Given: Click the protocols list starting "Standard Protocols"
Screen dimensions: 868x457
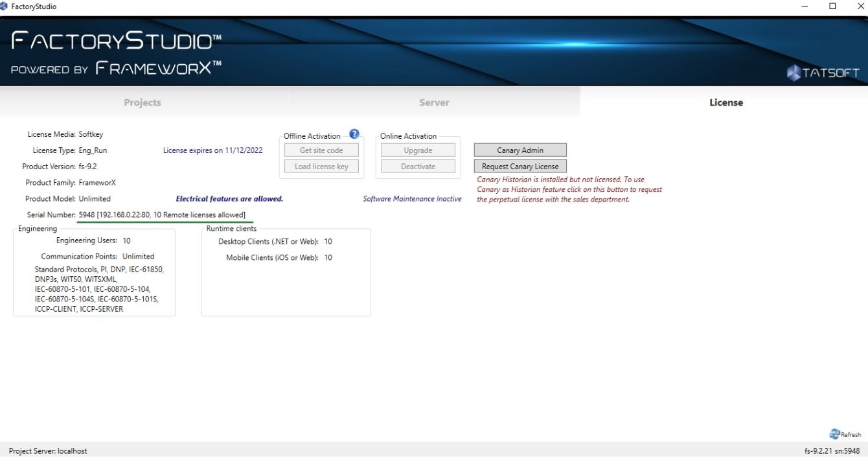Looking at the screenshot, I should point(99,289).
